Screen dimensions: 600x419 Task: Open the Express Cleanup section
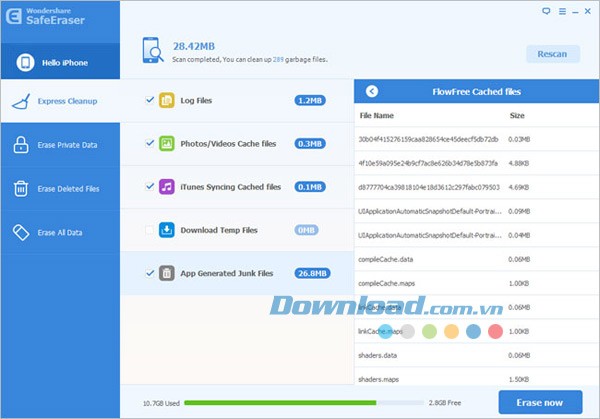tap(60, 101)
